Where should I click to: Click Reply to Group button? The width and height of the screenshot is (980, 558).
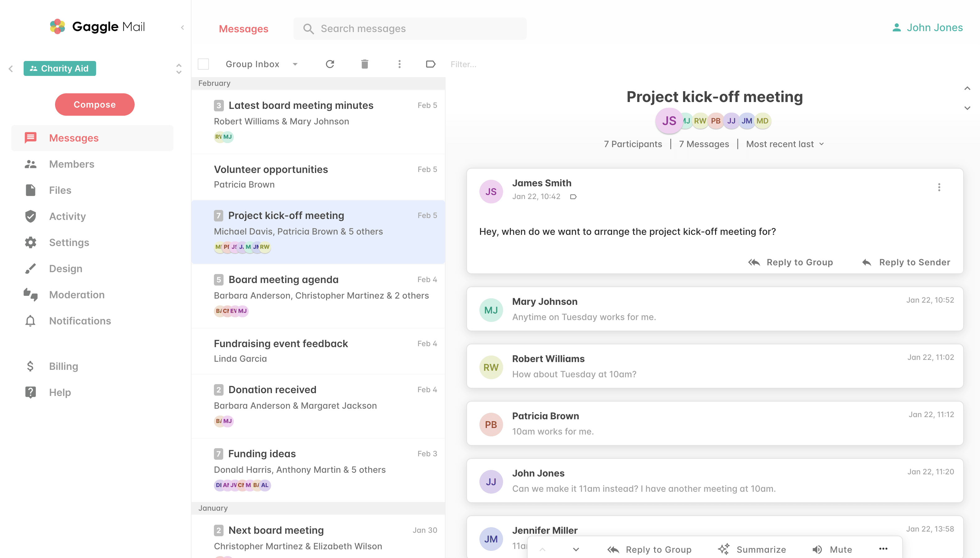coord(791,263)
